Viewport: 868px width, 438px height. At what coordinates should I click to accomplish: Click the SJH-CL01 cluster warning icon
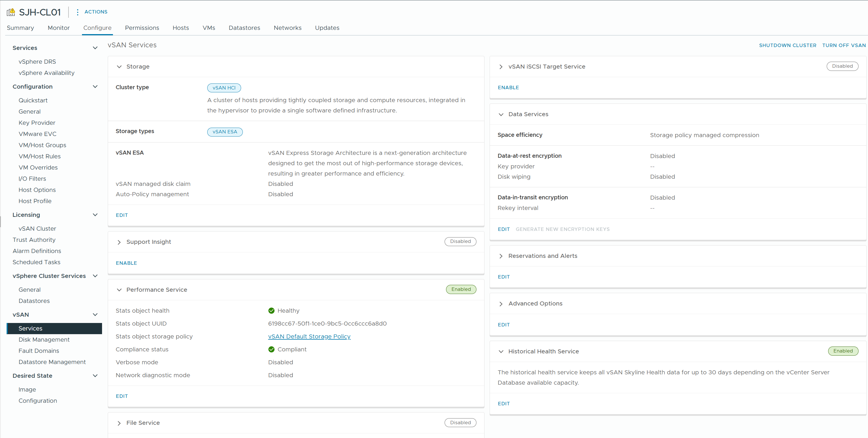coord(11,12)
